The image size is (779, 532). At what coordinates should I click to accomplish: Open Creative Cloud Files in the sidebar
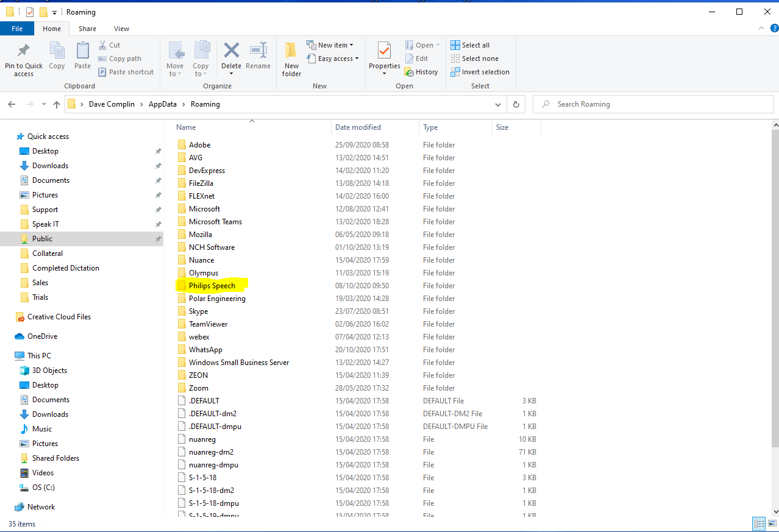click(x=53, y=317)
